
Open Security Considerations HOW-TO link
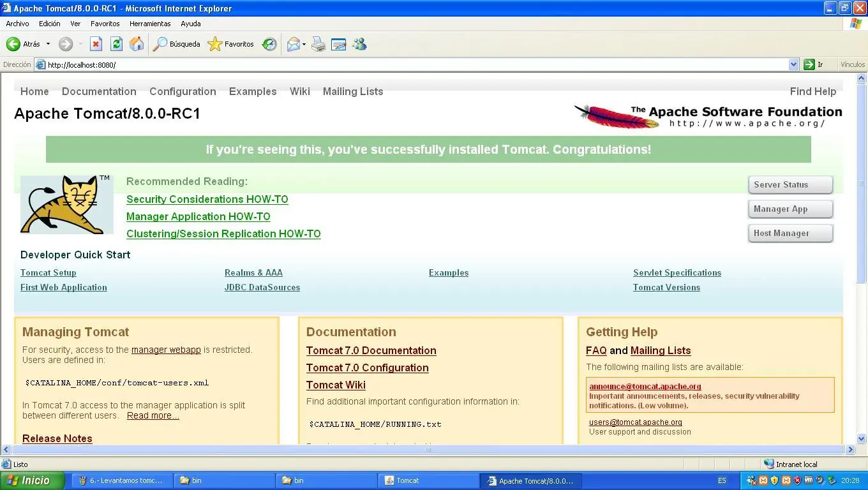click(207, 199)
